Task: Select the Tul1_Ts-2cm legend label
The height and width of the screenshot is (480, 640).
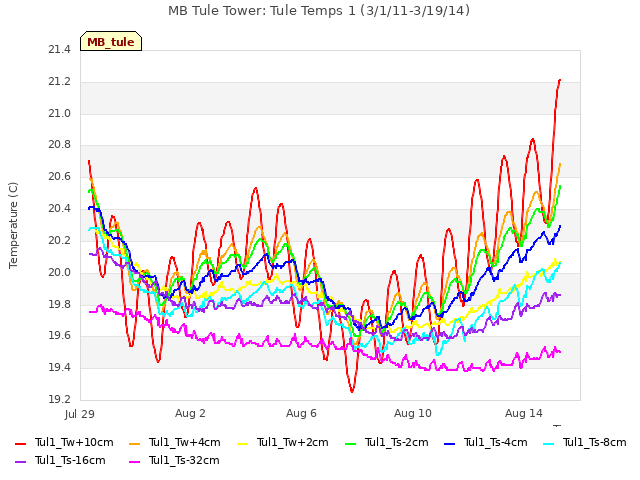Action: click(396, 442)
